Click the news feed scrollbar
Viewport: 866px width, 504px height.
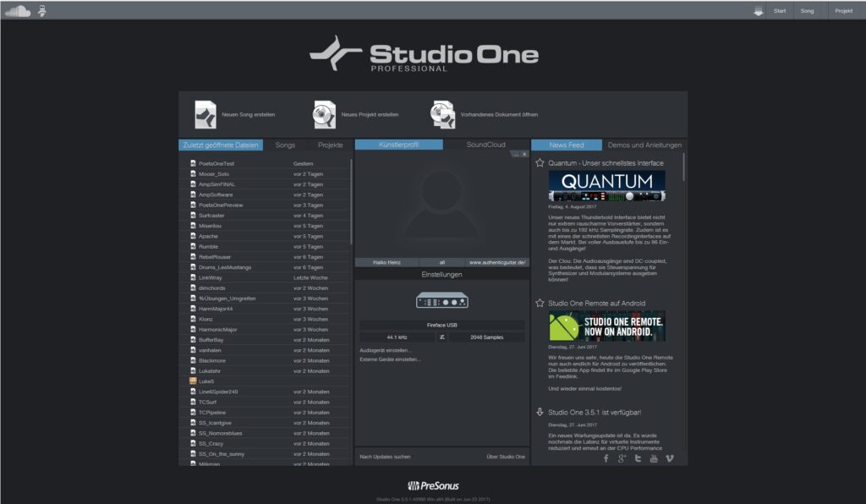[x=683, y=167]
